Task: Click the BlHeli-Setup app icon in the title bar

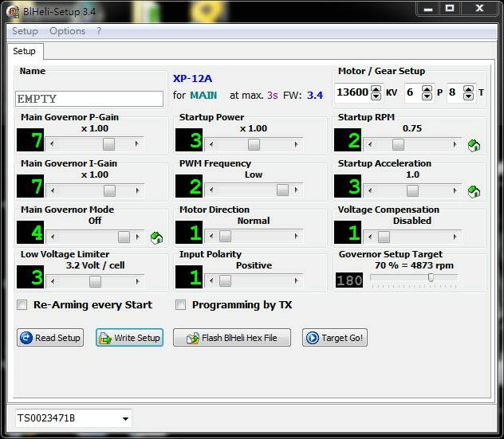Action: (13, 12)
